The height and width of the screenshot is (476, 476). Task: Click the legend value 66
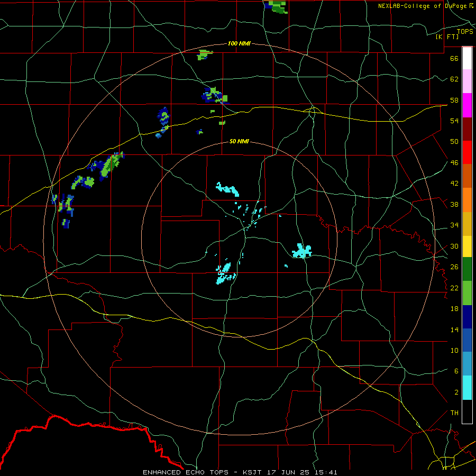coord(454,58)
